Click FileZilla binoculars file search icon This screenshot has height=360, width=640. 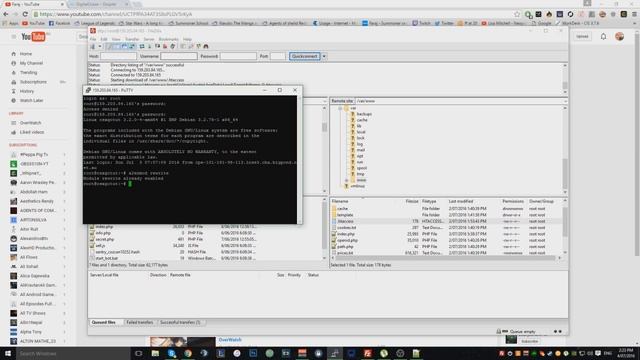(206, 46)
